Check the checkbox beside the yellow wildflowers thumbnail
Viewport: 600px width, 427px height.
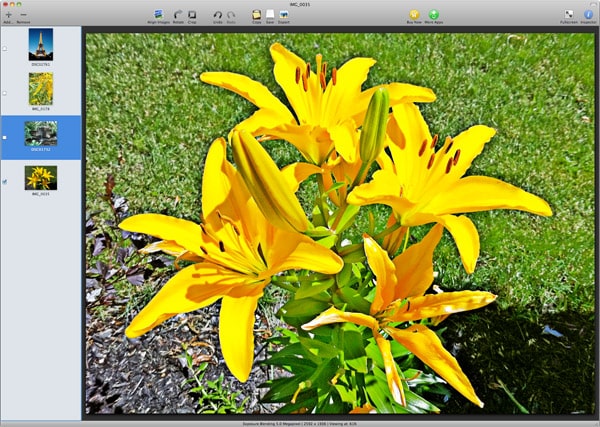[x=5, y=92]
